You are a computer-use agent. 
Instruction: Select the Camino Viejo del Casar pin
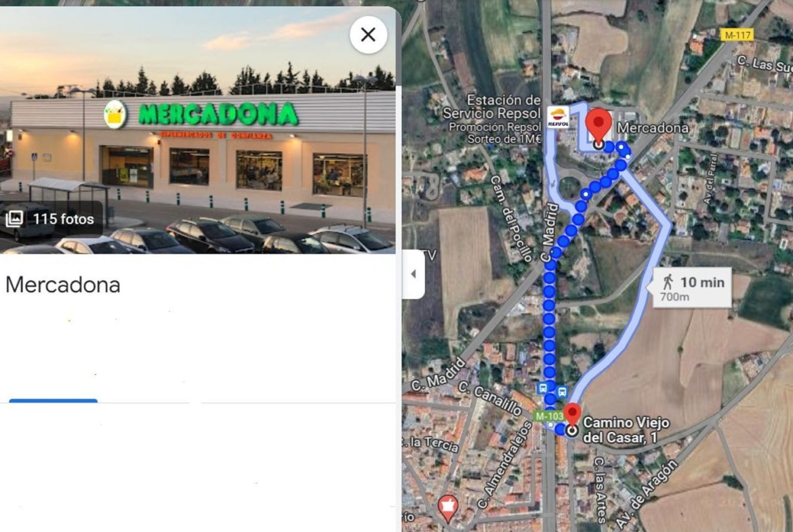(x=572, y=420)
